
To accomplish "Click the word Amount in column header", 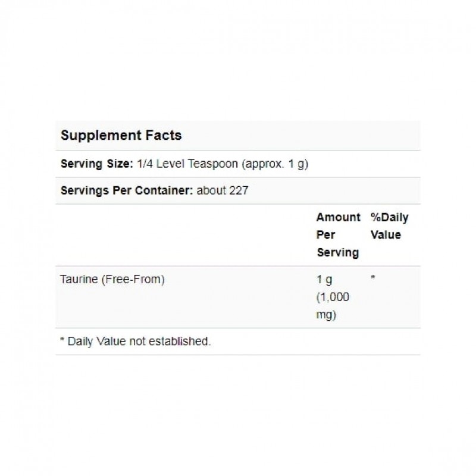I will coord(338,218).
